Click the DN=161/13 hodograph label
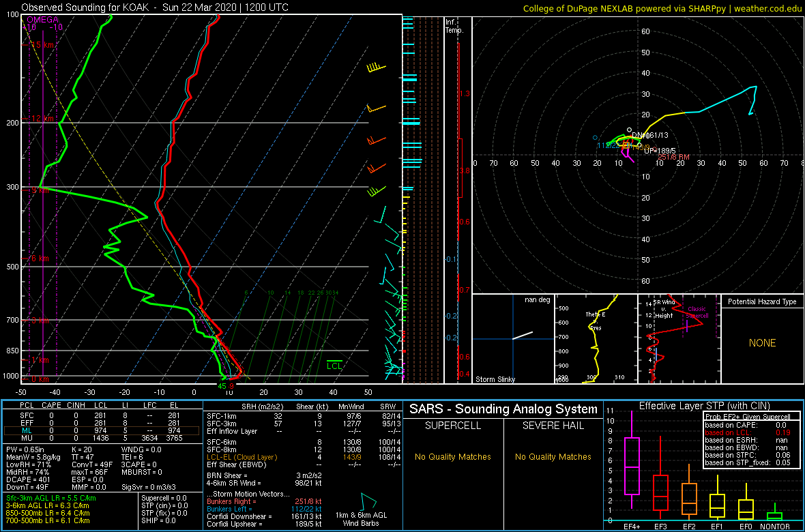Viewport: 805px width, 532px height. pos(650,135)
